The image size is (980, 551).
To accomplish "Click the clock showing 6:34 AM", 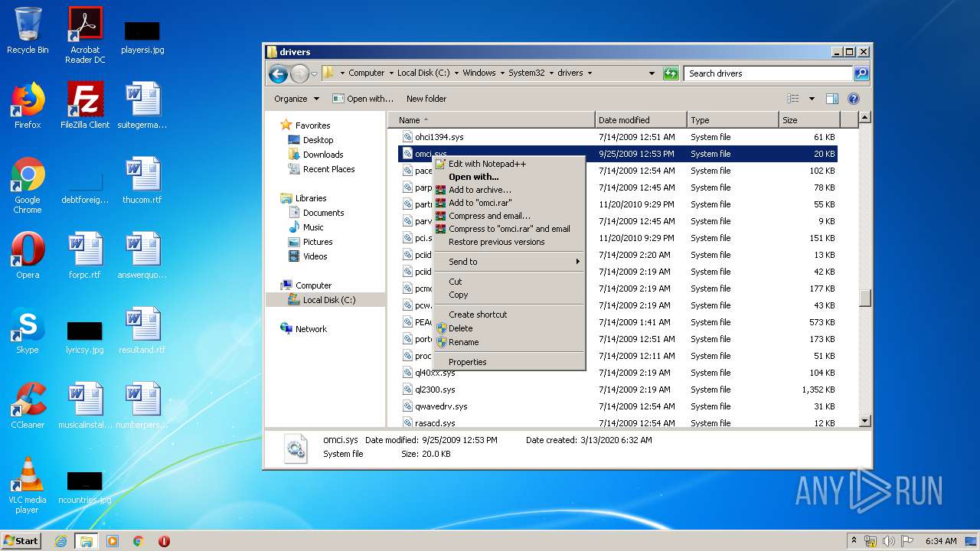I will click(940, 541).
